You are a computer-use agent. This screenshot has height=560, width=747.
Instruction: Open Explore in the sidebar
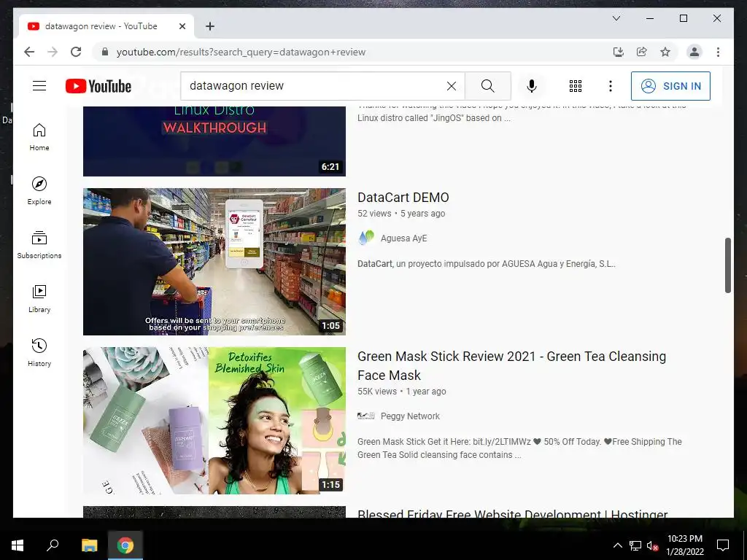pos(39,191)
